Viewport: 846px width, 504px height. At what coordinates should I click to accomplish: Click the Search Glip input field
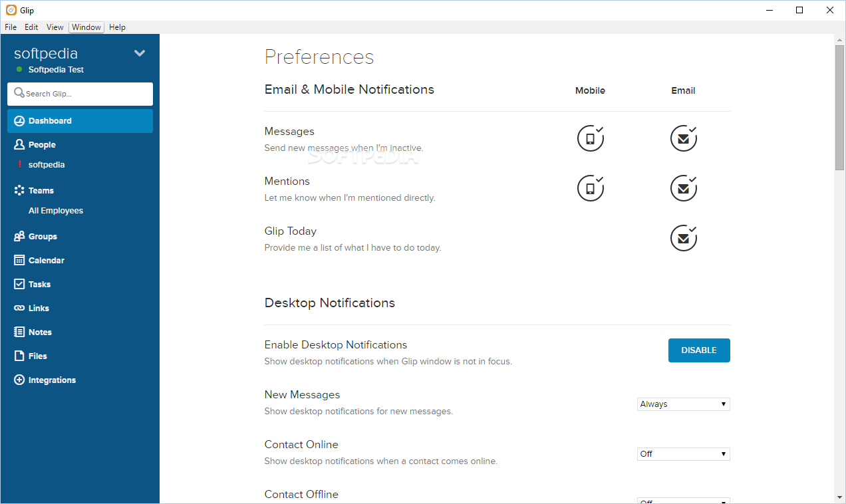pos(80,94)
